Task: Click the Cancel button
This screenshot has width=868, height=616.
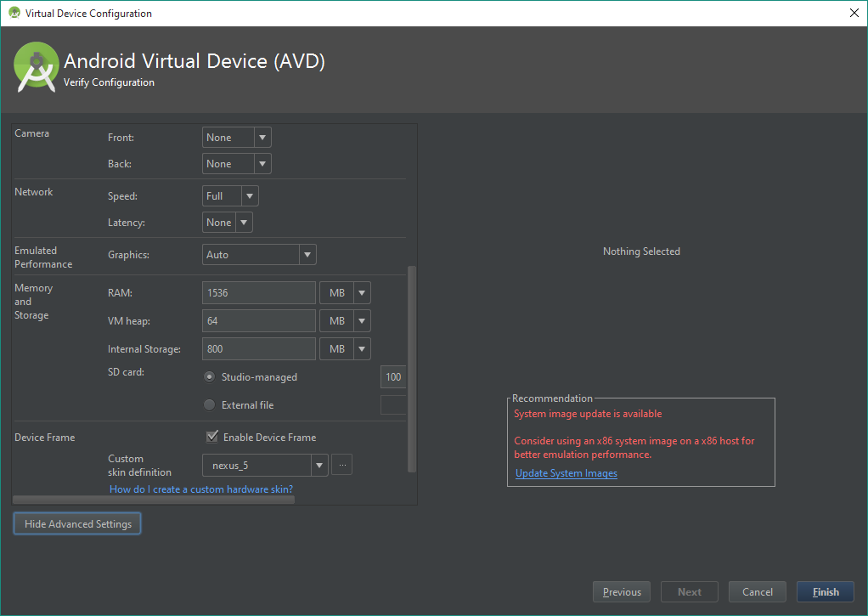Action: pos(758,591)
